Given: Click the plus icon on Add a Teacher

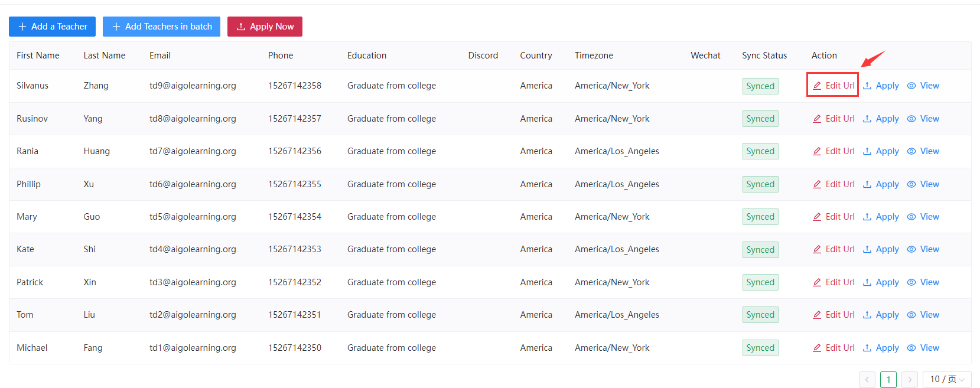Looking at the screenshot, I should click(22, 27).
